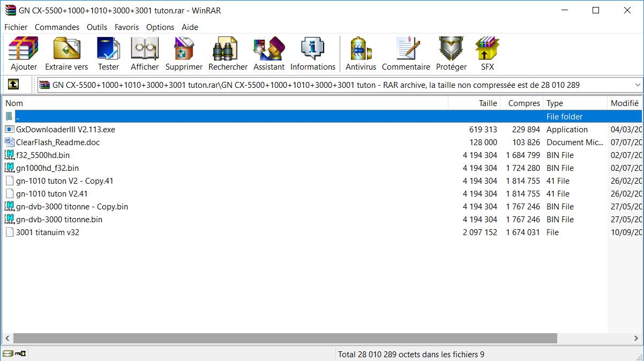This screenshot has width=644, height=361.
Task: Click compressed value 1 684 799
Action: point(523,155)
